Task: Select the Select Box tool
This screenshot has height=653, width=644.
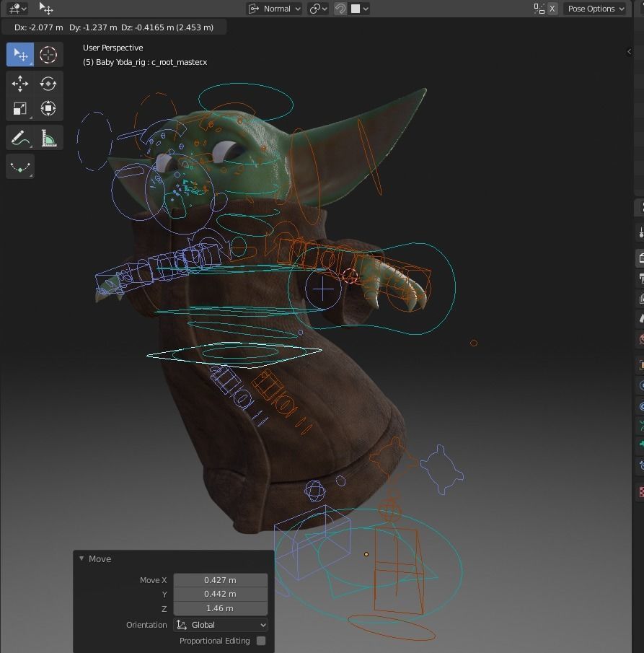Action: tap(20, 55)
